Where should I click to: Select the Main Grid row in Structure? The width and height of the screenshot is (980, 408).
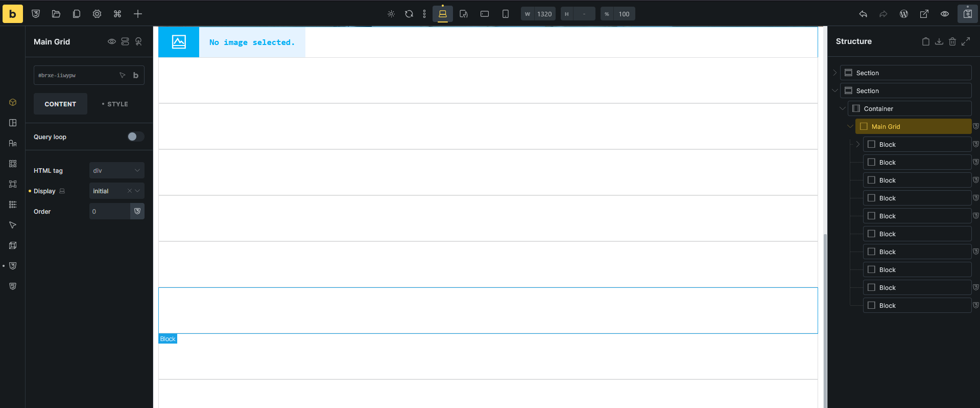pos(914,126)
